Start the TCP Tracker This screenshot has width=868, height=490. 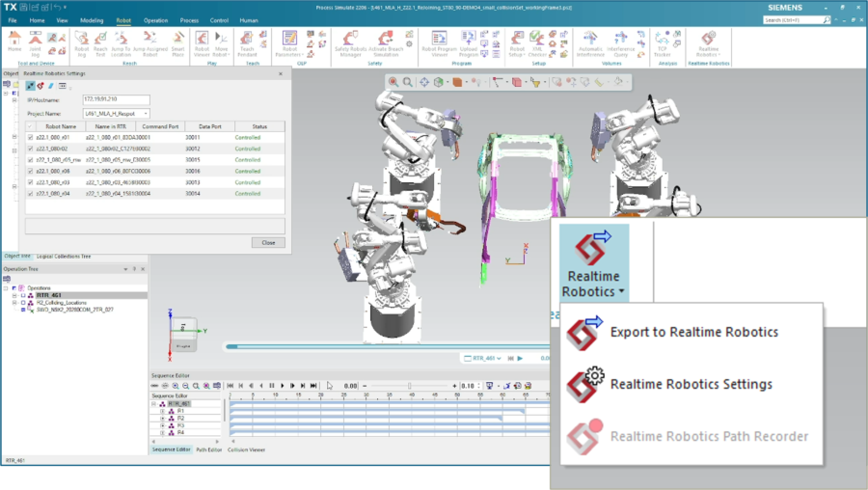pyautogui.click(x=663, y=43)
